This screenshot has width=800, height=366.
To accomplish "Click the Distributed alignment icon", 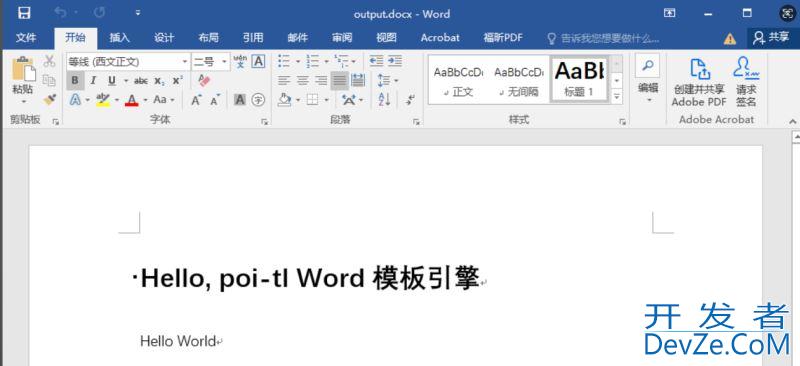I will 358,81.
